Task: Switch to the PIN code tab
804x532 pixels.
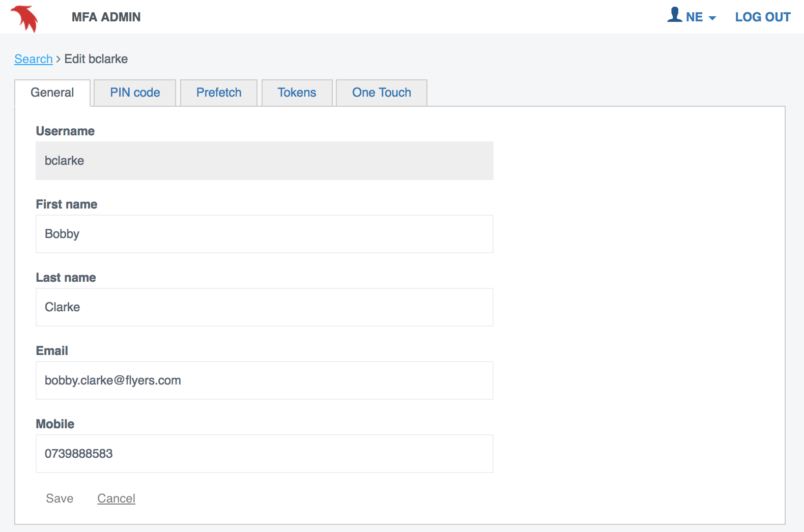Action: pyautogui.click(x=135, y=93)
